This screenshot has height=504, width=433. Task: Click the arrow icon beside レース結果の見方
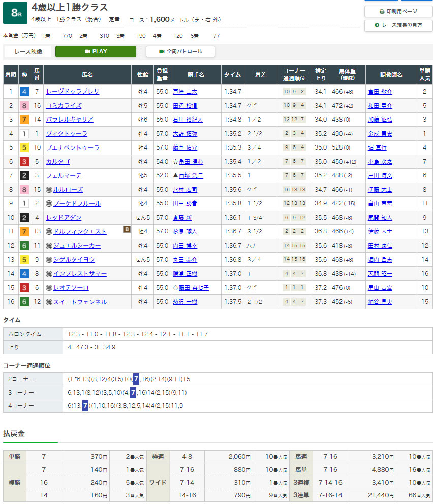(x=377, y=25)
